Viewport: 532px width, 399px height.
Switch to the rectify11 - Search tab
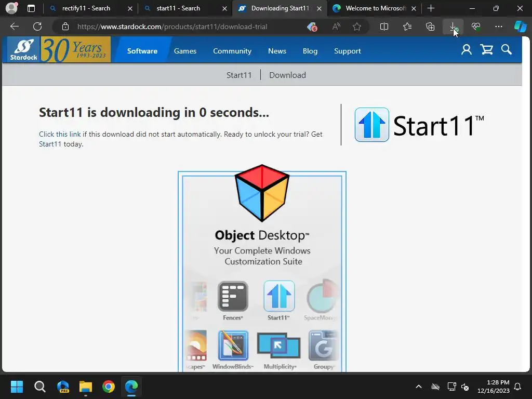(86, 8)
